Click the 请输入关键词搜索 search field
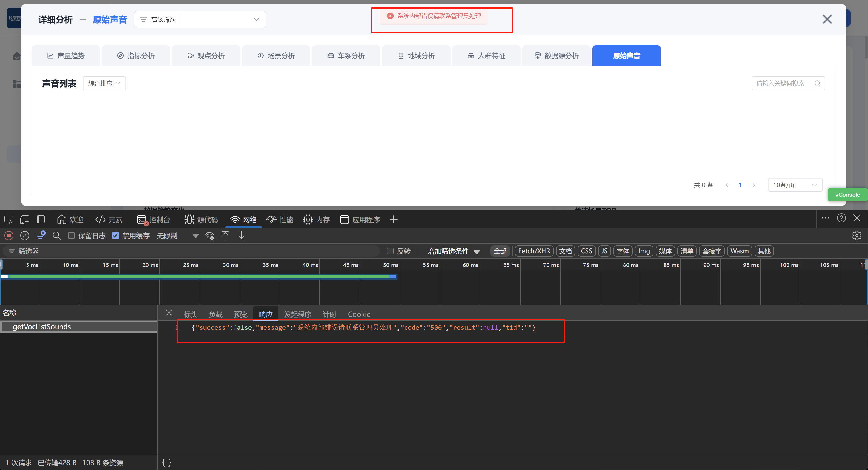The width and height of the screenshot is (868, 470). 783,83
